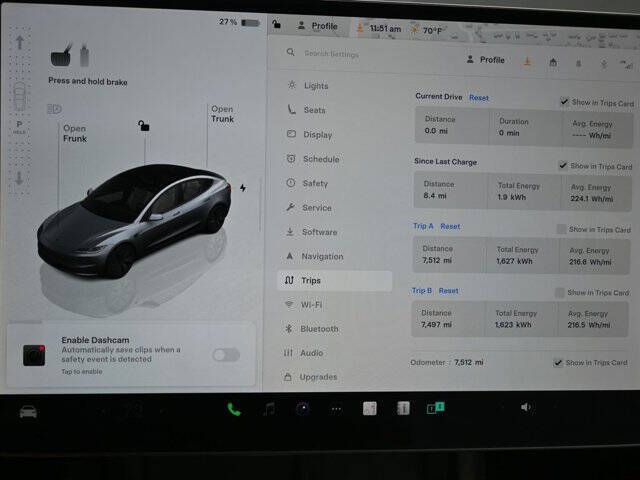The image size is (640, 480).
Task: Open the green-badged app in bottom bar
Action: coord(436,408)
